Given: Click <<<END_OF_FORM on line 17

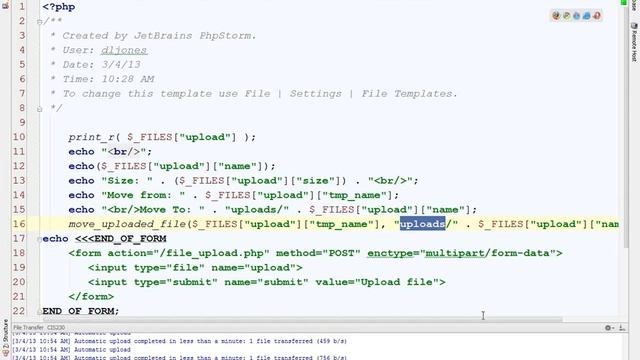Looking at the screenshot, I should [120, 239].
